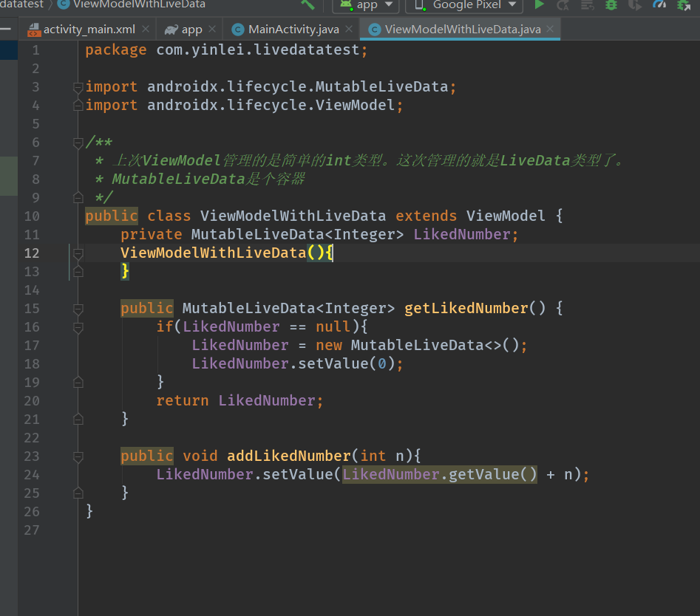Viewport: 700px width, 616px height.
Task: Run the app with the green play icon
Action: pyautogui.click(x=540, y=5)
